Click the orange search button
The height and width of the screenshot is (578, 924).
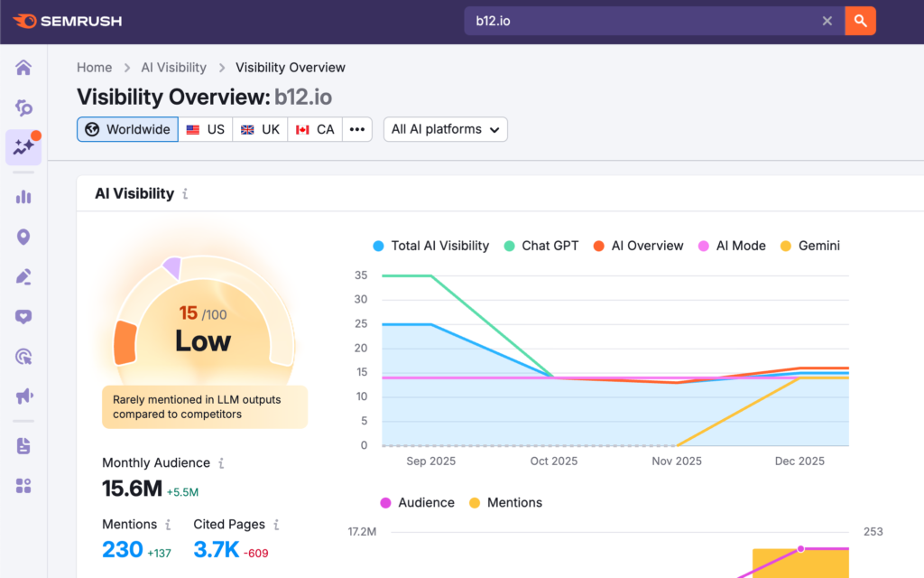coord(860,21)
